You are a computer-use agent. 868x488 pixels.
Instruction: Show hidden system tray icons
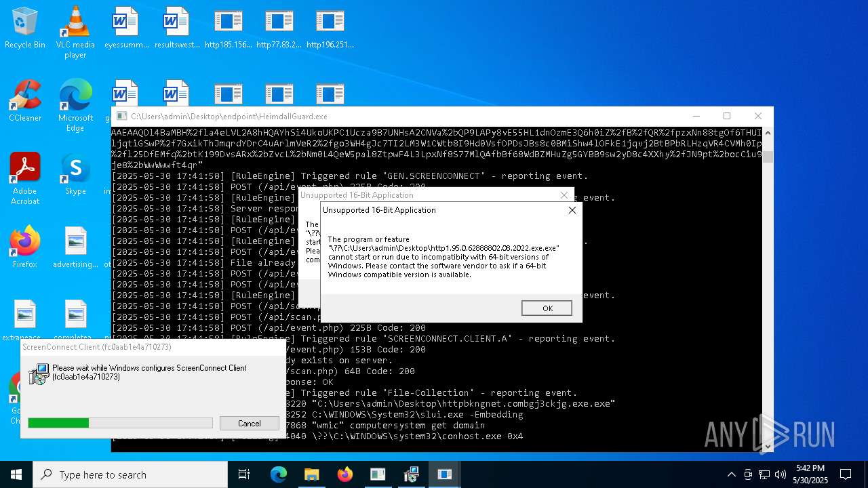[x=731, y=474]
